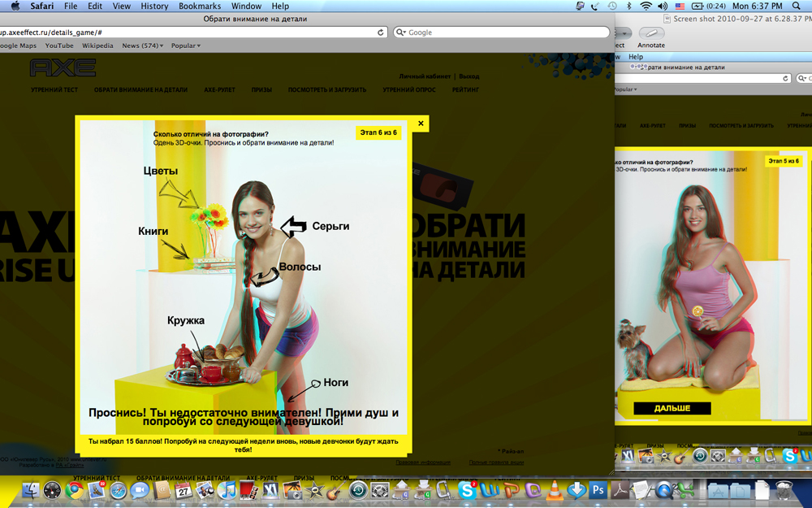Click the Выход logout link
812x508 pixels.
469,76
